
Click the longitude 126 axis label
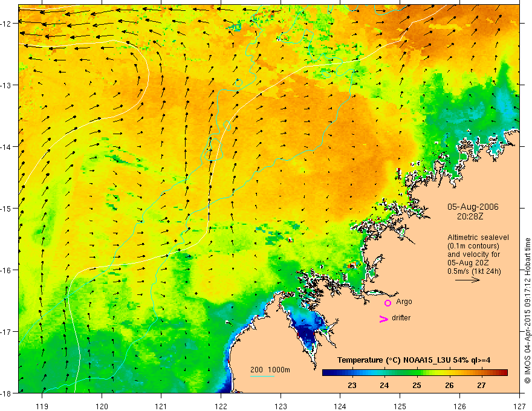pos(459,406)
